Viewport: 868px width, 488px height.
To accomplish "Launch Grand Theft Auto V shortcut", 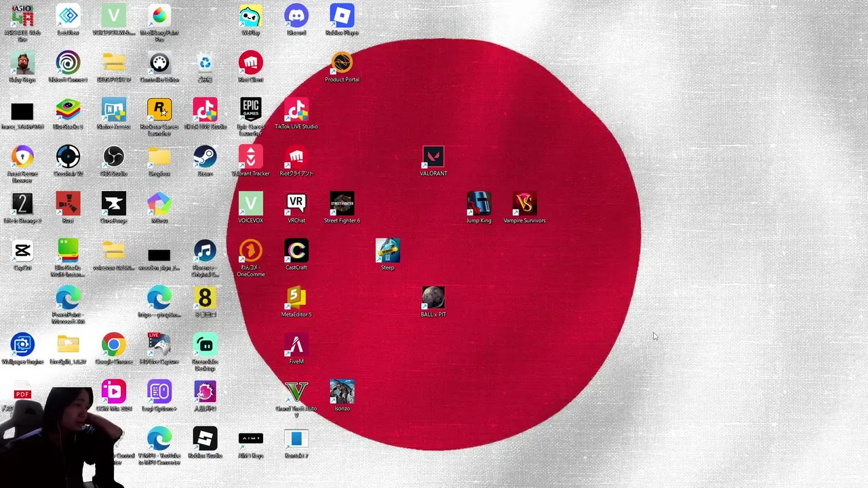I will (296, 392).
